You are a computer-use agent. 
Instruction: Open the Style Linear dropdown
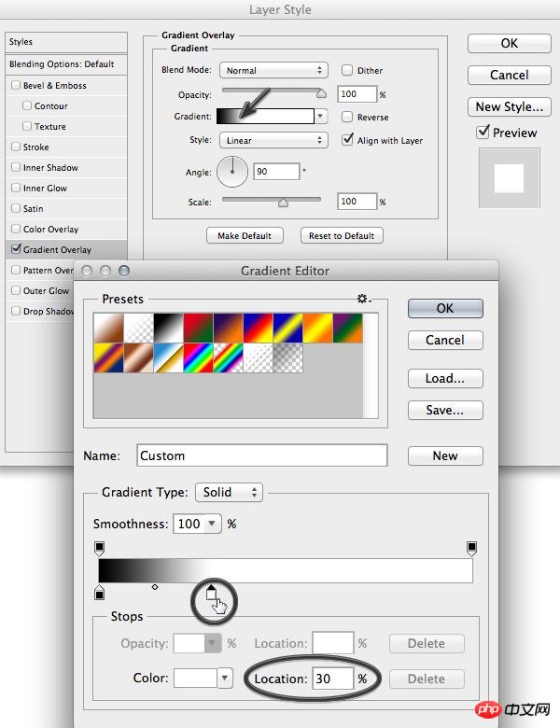click(x=273, y=140)
